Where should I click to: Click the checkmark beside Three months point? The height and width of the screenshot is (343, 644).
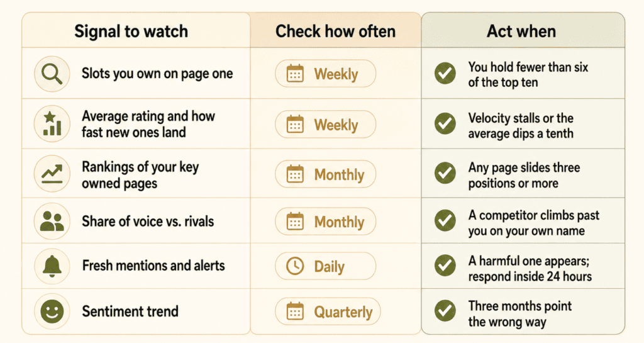click(445, 310)
